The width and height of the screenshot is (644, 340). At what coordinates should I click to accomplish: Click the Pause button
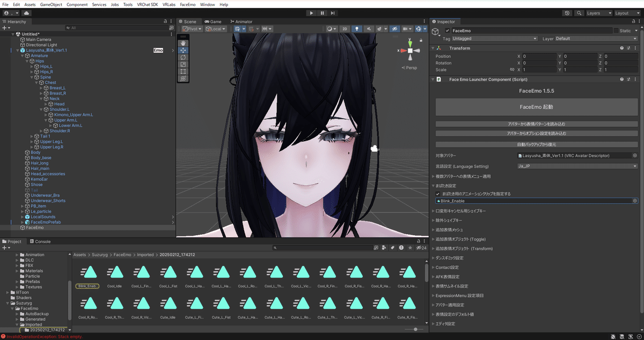(x=322, y=13)
